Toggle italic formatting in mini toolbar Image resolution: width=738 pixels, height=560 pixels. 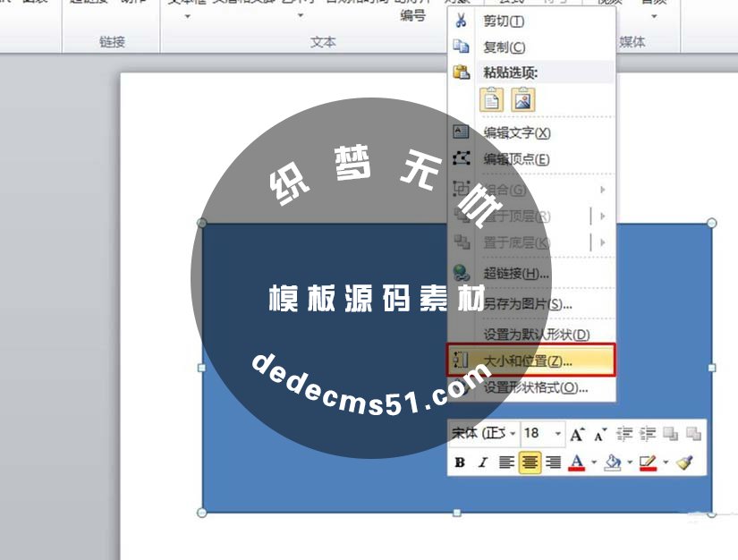click(x=482, y=462)
